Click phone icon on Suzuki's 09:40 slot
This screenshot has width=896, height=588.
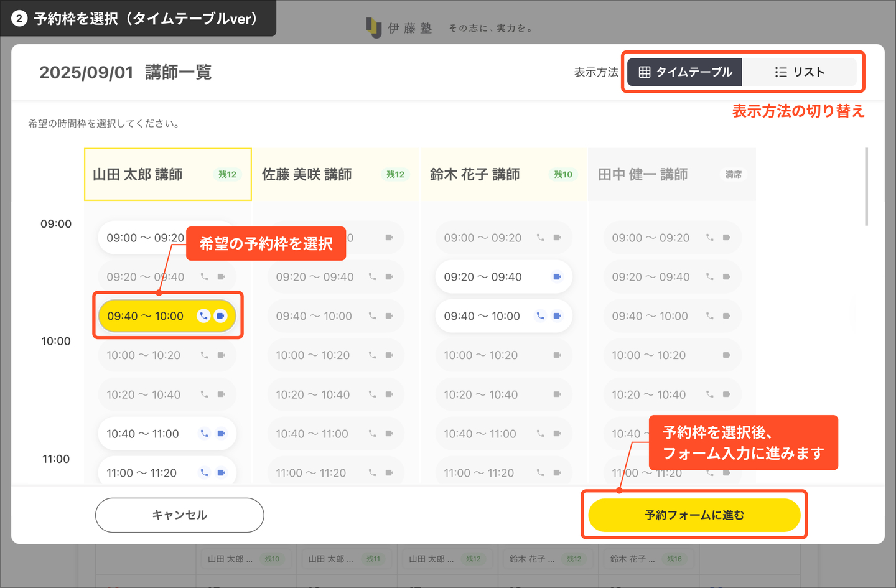point(540,316)
